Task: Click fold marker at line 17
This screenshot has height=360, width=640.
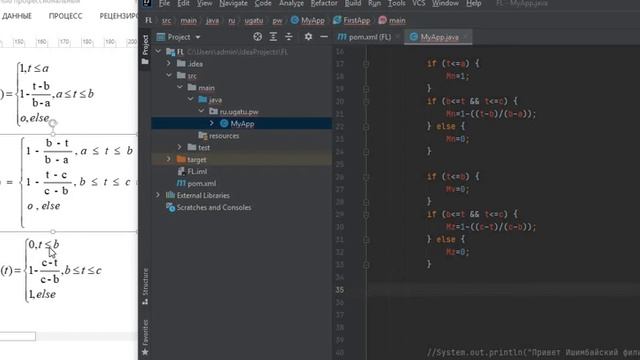Action: coord(366,64)
